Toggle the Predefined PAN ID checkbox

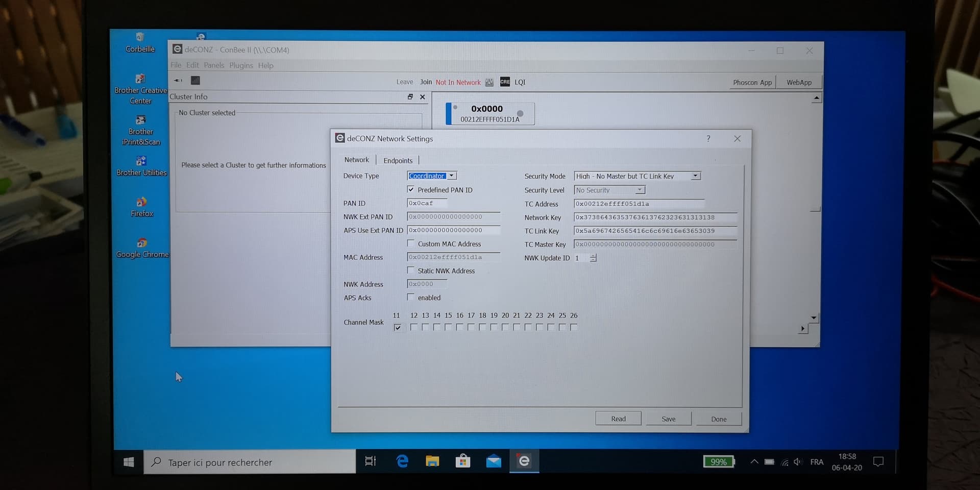click(411, 189)
